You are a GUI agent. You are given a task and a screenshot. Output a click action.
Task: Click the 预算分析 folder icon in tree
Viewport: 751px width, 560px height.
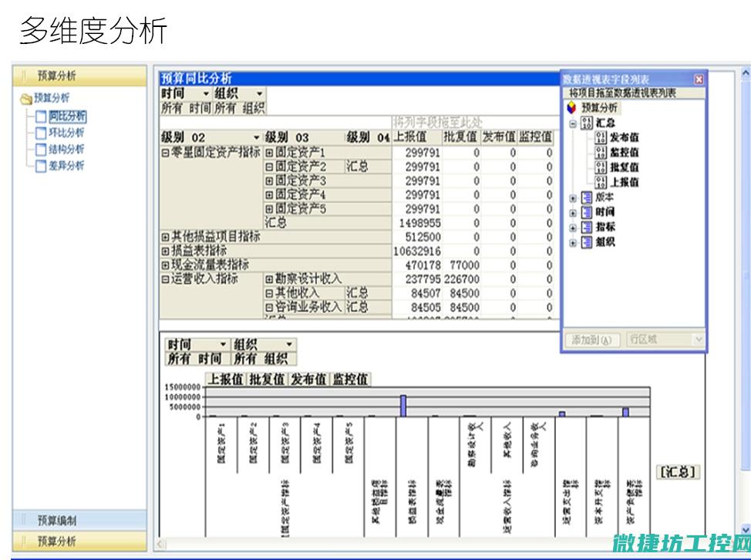pyautogui.click(x=26, y=99)
